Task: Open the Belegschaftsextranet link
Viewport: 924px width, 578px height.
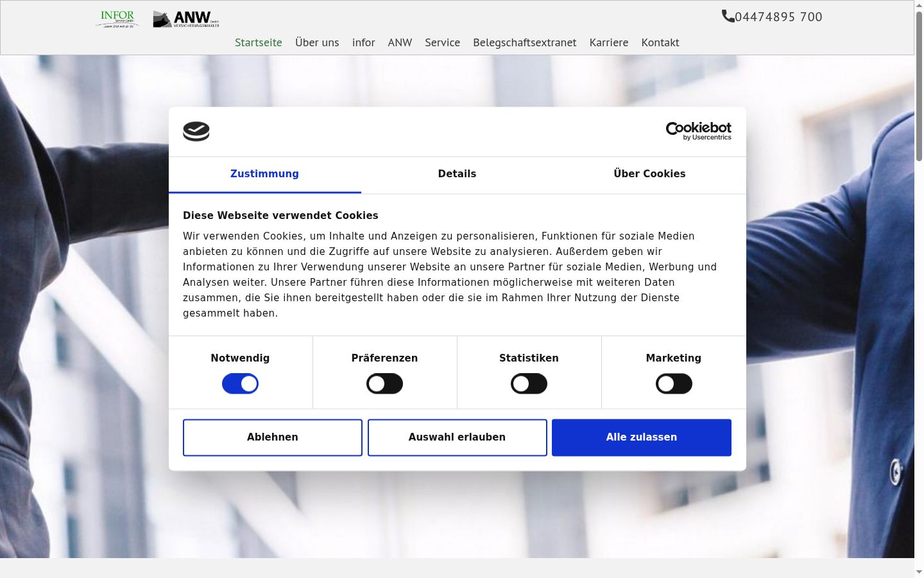Action: pos(525,42)
